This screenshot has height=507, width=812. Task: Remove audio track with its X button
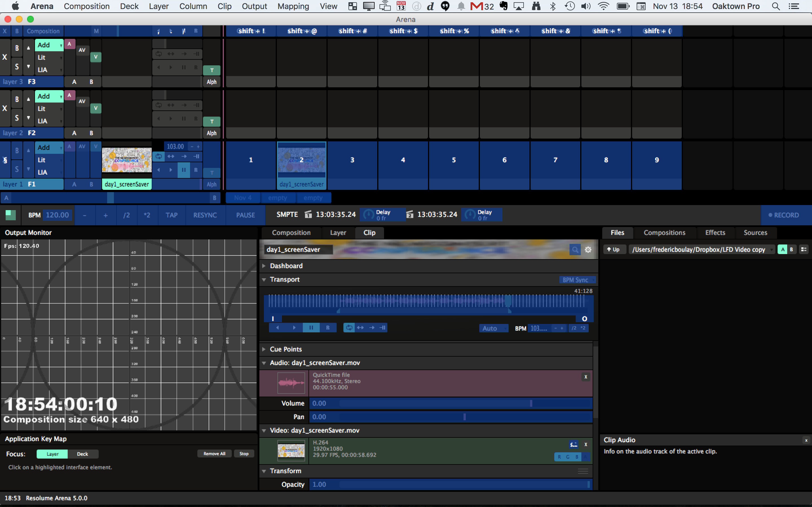(x=586, y=377)
